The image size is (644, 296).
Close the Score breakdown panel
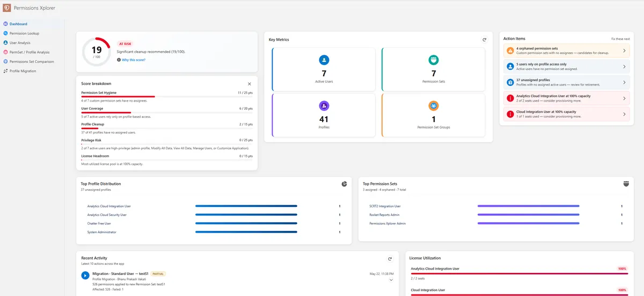click(x=250, y=84)
